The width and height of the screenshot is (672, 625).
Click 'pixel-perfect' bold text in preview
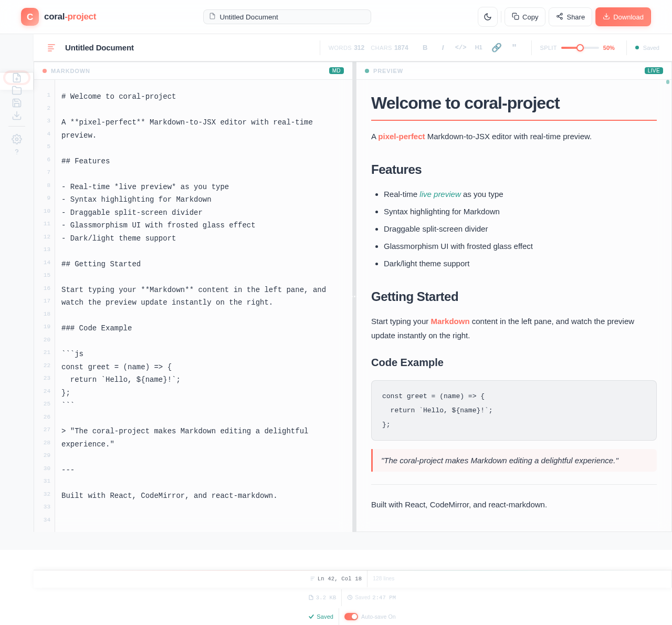click(x=402, y=137)
